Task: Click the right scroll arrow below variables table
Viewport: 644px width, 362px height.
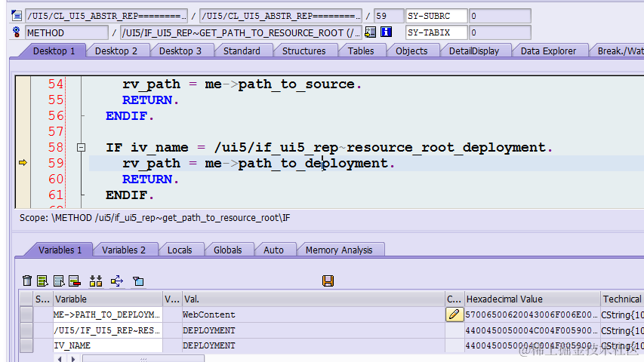Action: click(x=73, y=359)
